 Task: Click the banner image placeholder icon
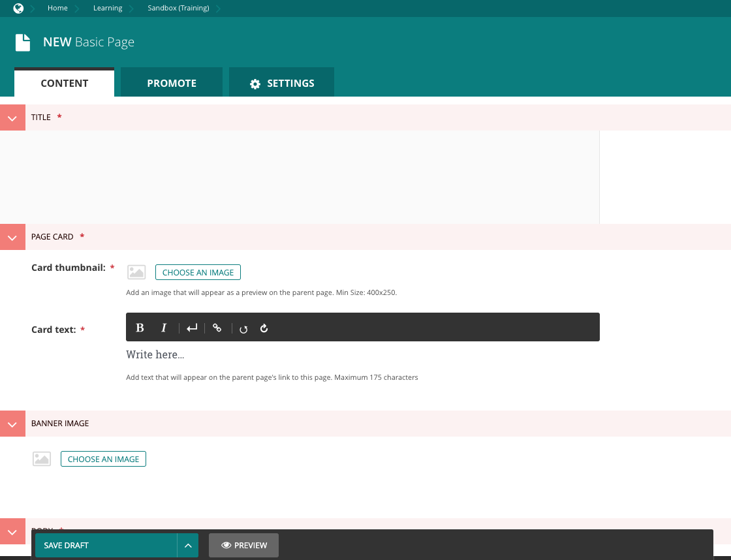click(x=42, y=459)
